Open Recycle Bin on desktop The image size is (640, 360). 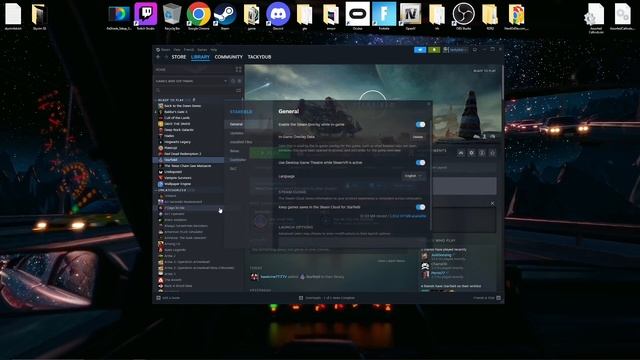pos(172,16)
